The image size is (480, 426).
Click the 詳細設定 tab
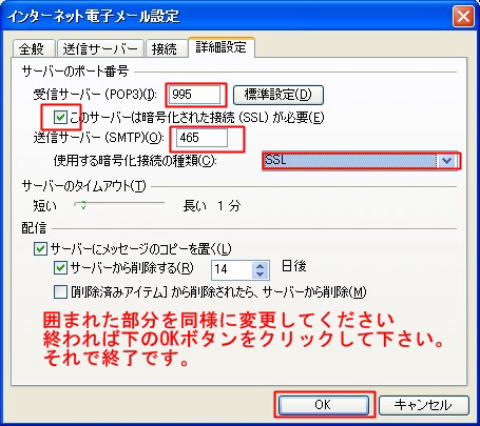point(221,47)
